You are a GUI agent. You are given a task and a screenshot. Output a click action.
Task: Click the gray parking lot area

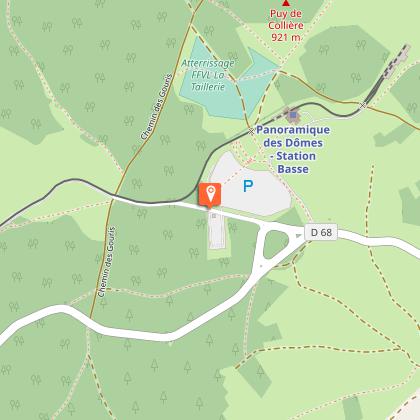coord(250,185)
